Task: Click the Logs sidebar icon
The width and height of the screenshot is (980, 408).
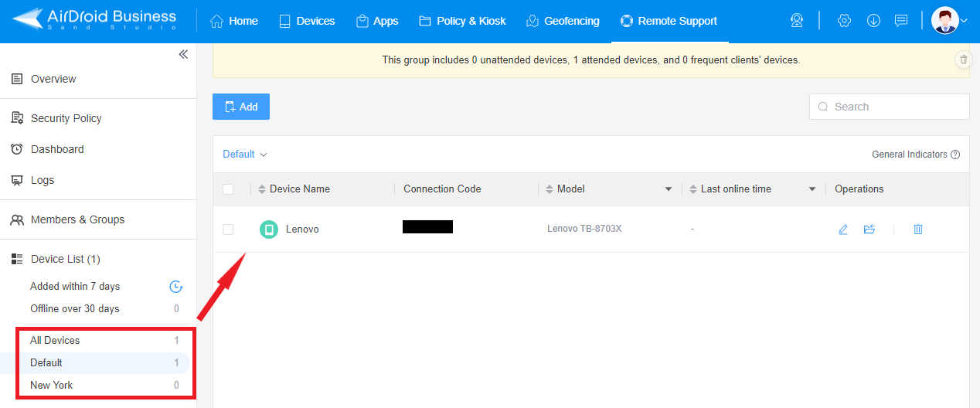Action: [x=17, y=180]
